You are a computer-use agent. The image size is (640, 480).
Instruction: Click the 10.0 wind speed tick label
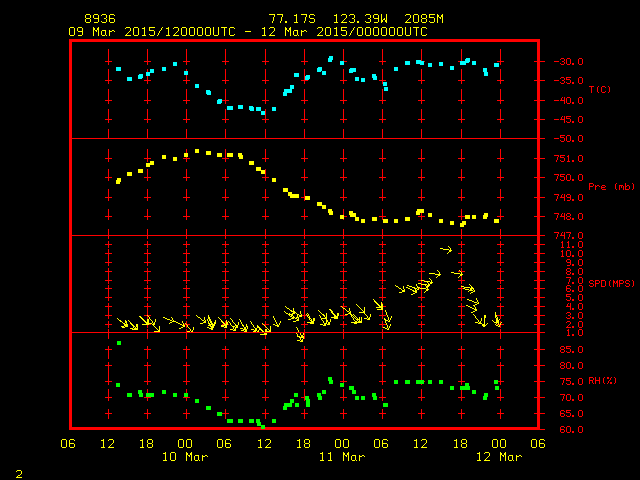[571, 253]
